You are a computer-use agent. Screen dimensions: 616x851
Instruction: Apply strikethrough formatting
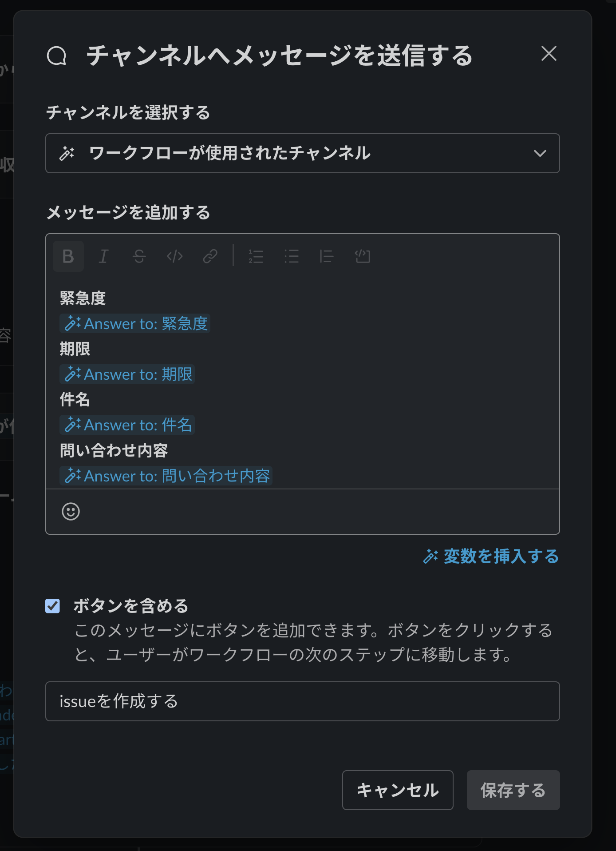point(138,256)
